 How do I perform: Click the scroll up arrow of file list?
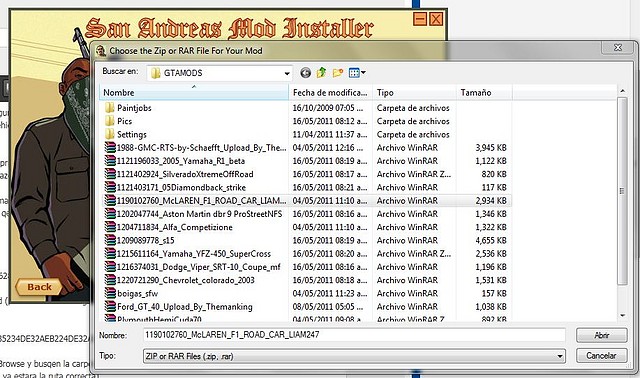(622, 91)
